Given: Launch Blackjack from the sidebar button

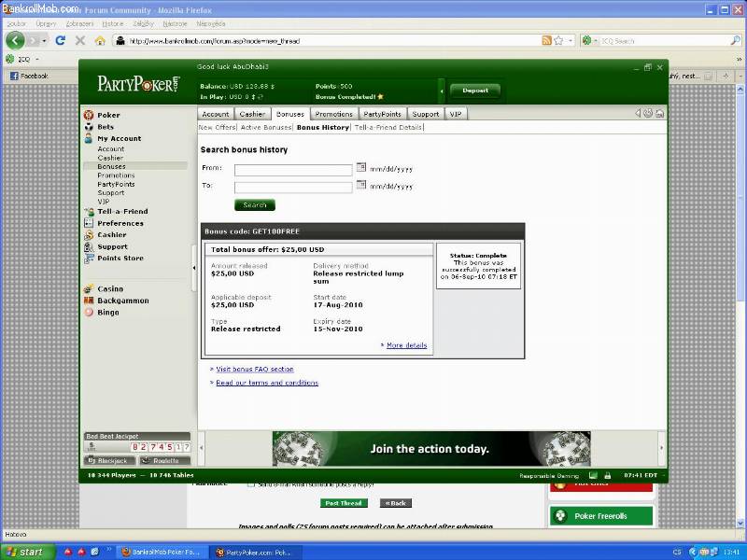Looking at the screenshot, I should pyautogui.click(x=109, y=460).
